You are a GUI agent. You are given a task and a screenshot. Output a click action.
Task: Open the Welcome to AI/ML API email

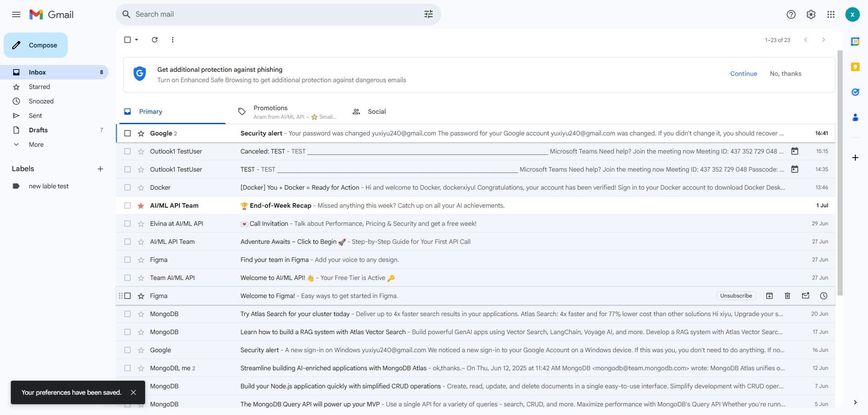click(476, 278)
